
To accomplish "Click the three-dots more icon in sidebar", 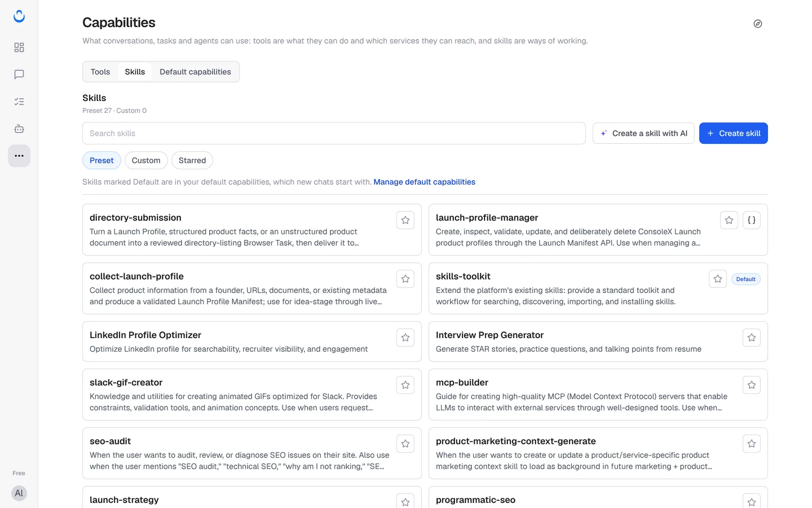I will (x=19, y=156).
